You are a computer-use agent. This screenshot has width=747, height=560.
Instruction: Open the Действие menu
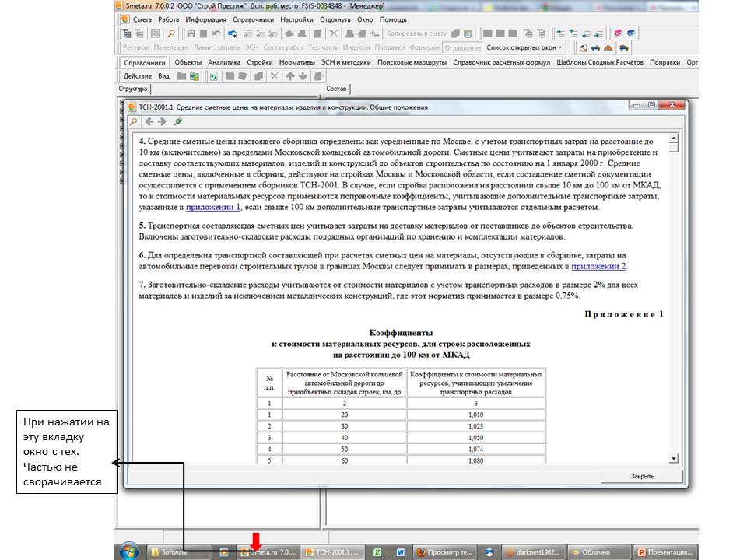137,76
